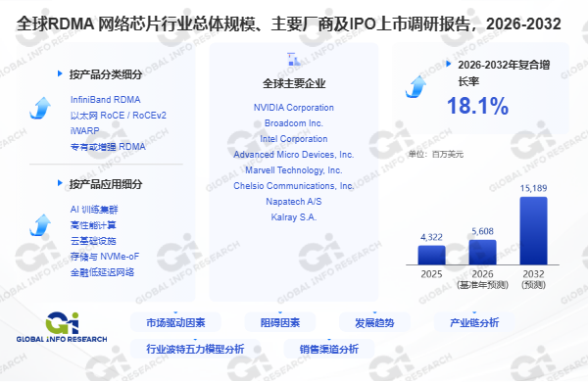Click the 4,322 value label
The height and width of the screenshot is (382, 588).
[431, 237]
